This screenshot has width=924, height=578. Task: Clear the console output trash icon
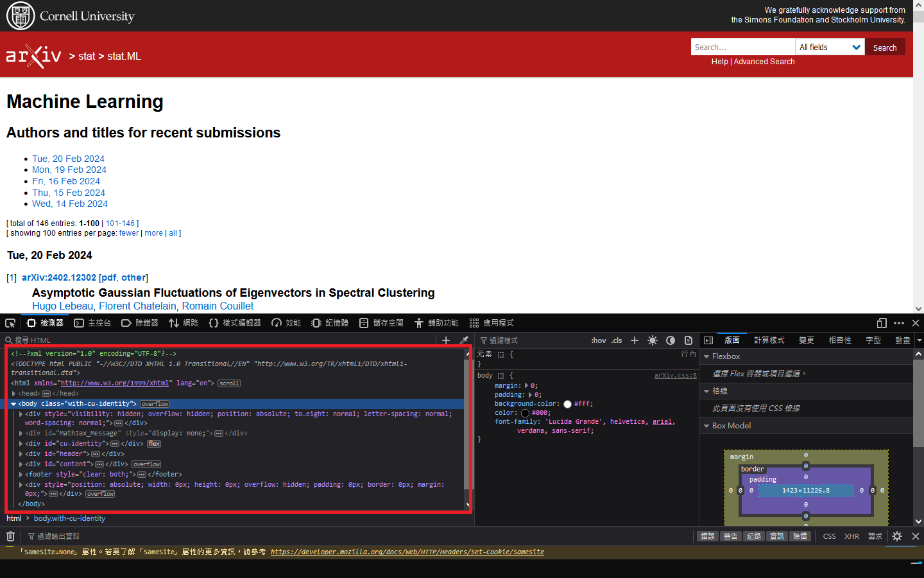click(x=10, y=536)
